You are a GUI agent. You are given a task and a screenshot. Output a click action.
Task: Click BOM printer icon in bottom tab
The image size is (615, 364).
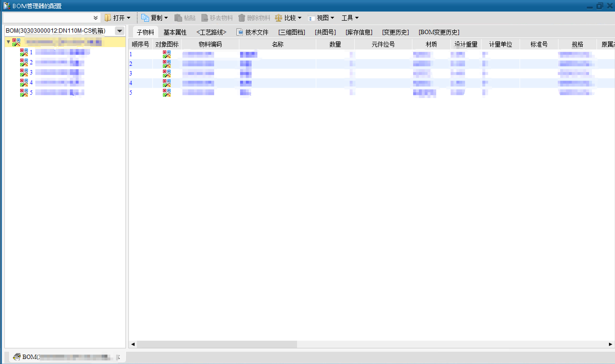(17, 357)
